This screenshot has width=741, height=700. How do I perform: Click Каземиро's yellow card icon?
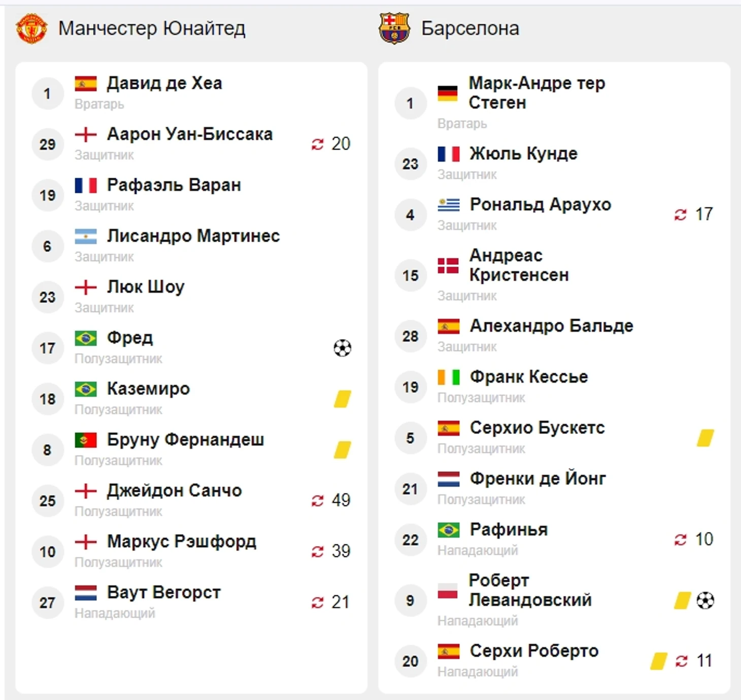[x=343, y=399]
